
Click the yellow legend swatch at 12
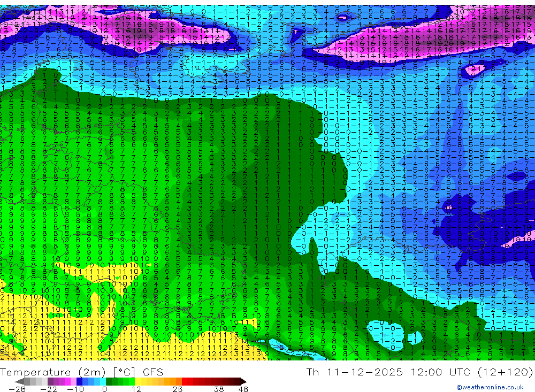point(138,381)
